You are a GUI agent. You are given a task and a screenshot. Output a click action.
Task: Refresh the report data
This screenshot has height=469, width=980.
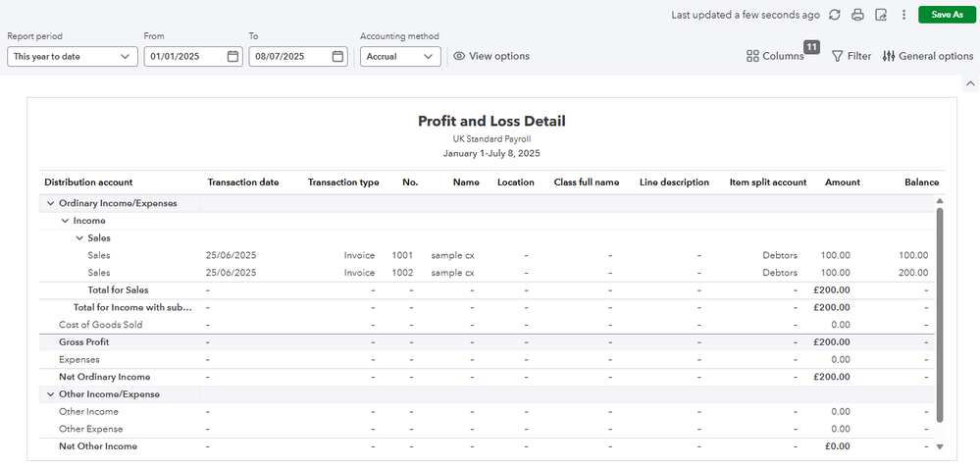(x=835, y=15)
